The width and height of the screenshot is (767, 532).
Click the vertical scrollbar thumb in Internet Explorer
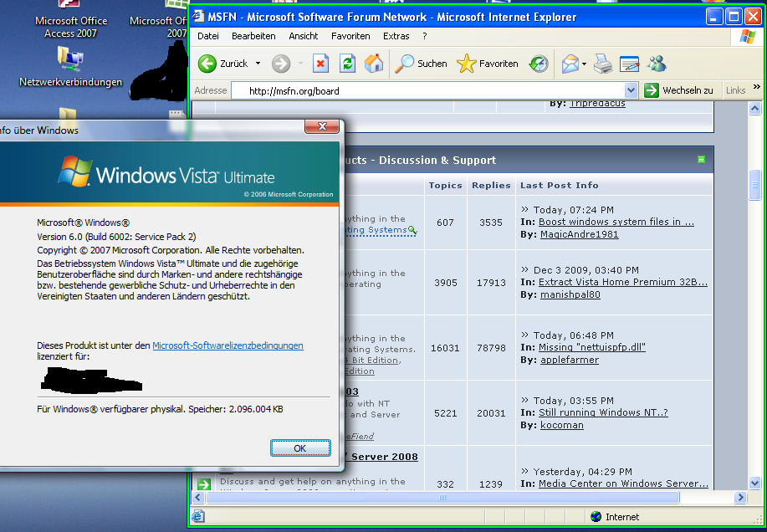point(754,185)
